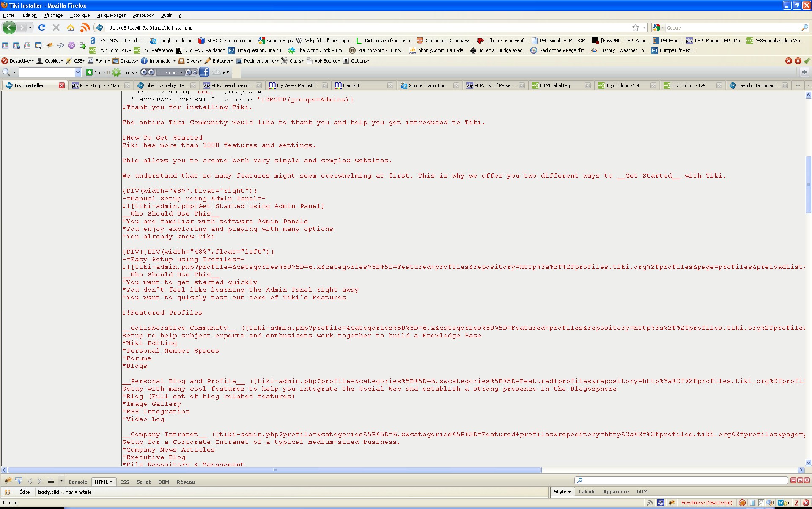Activate the Firebug inspect element tool
Screen dimensions: 812x509
pyautogui.click(x=19, y=481)
